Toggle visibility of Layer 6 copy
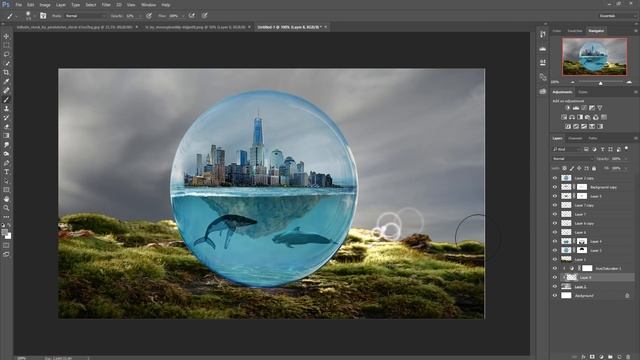This screenshot has height=360, width=640. 555,223
